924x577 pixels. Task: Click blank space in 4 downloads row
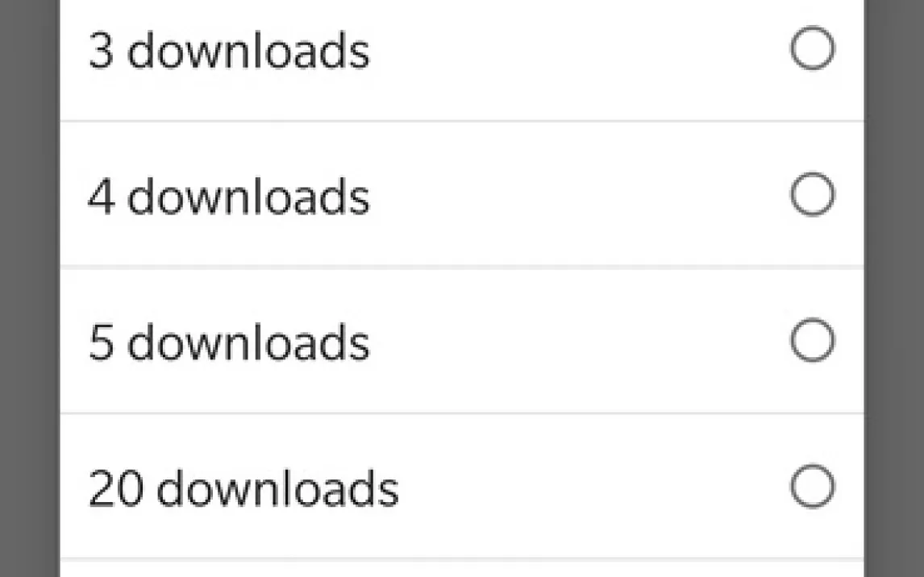pyautogui.click(x=577, y=194)
